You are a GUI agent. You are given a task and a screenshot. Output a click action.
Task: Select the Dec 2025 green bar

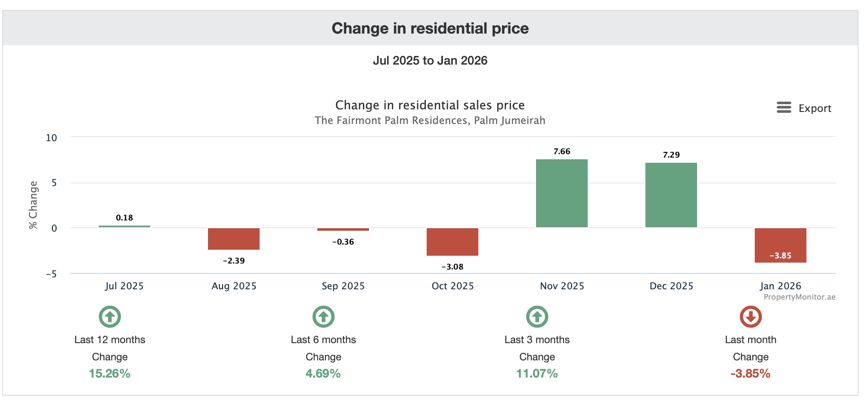671,195
